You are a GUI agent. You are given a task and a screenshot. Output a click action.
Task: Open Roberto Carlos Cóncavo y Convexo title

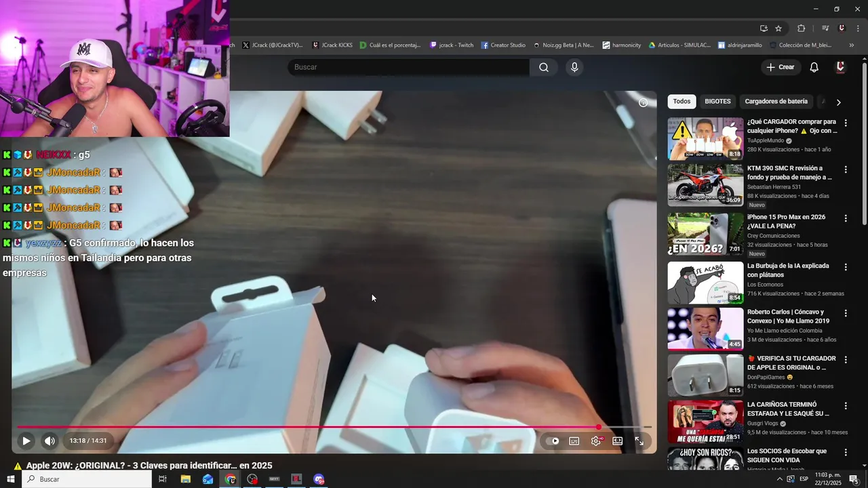(x=788, y=317)
